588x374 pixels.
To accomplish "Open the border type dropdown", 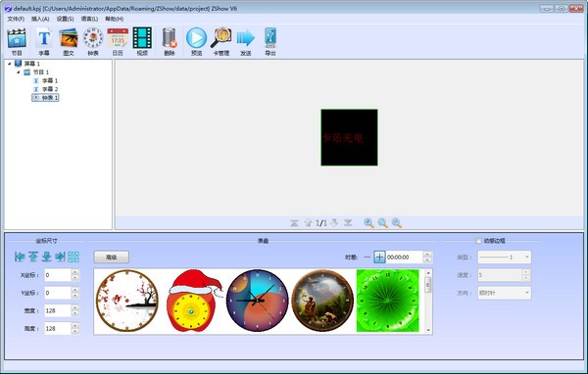I will (x=505, y=257).
